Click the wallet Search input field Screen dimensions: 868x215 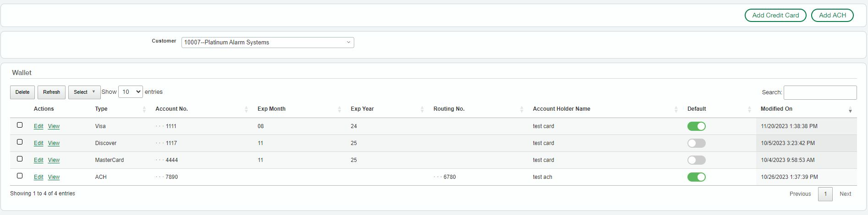tap(819, 92)
